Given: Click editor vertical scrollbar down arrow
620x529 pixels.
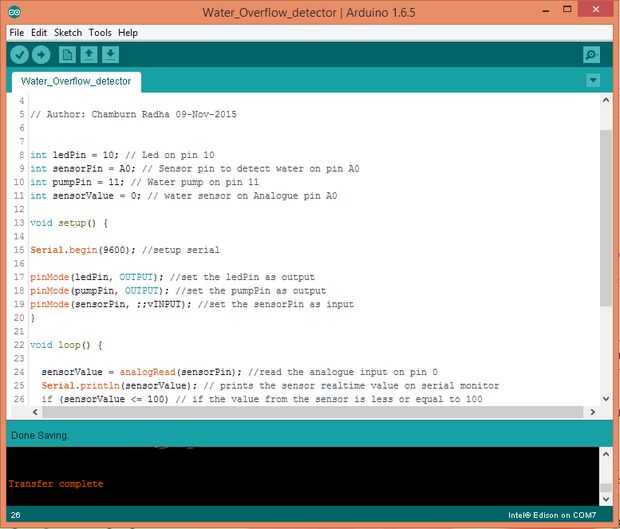Looking at the screenshot, I should point(606,399).
